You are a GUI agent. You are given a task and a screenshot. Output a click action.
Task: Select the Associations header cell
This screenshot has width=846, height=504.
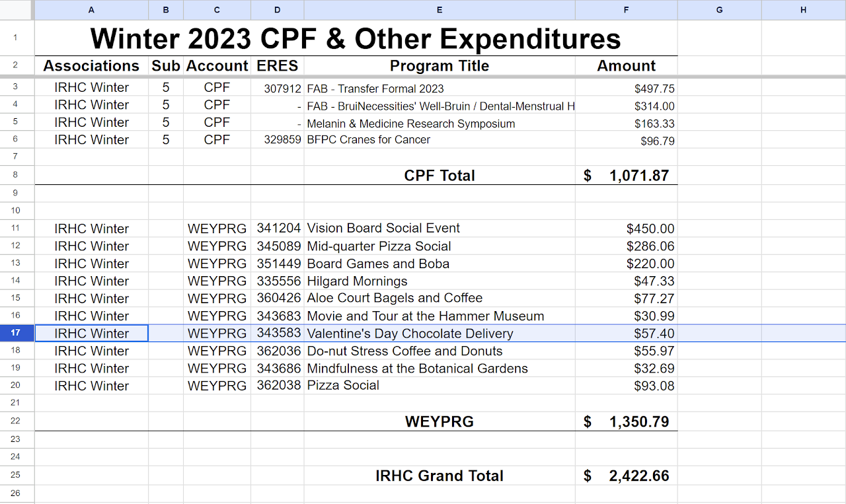(91, 65)
